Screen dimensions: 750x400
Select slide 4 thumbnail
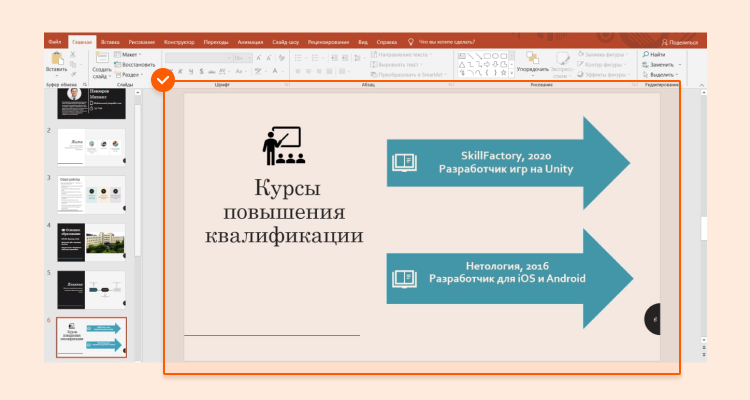click(x=91, y=242)
